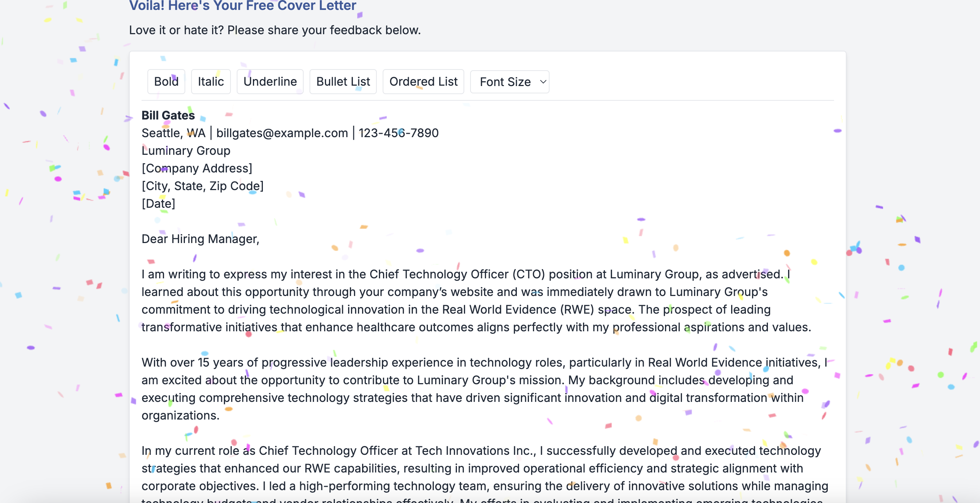Click the feedback prompt text
The image size is (980, 503).
pos(275,30)
